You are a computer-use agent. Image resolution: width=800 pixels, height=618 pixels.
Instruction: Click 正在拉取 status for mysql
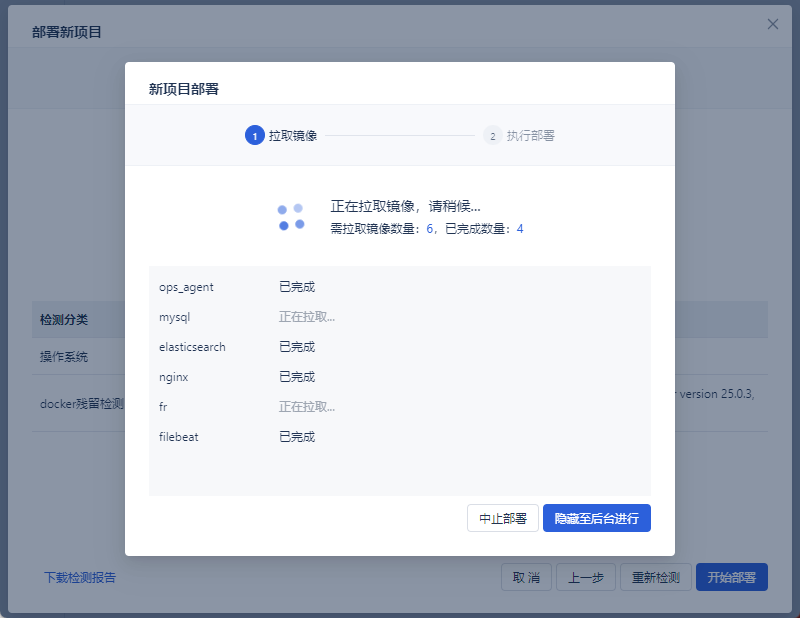coord(307,317)
